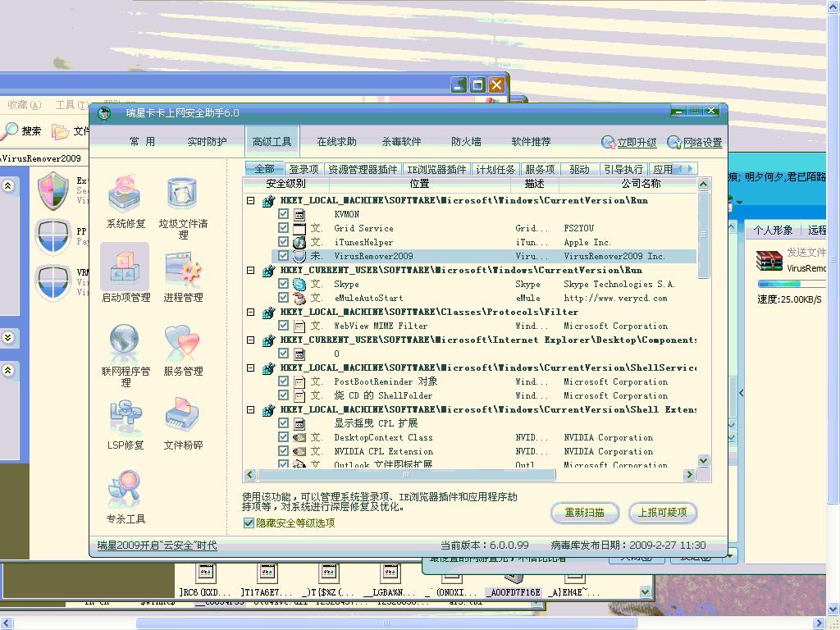Uncheck the PostBootReminder 对象 entry
840x630 pixels.
[x=283, y=381]
